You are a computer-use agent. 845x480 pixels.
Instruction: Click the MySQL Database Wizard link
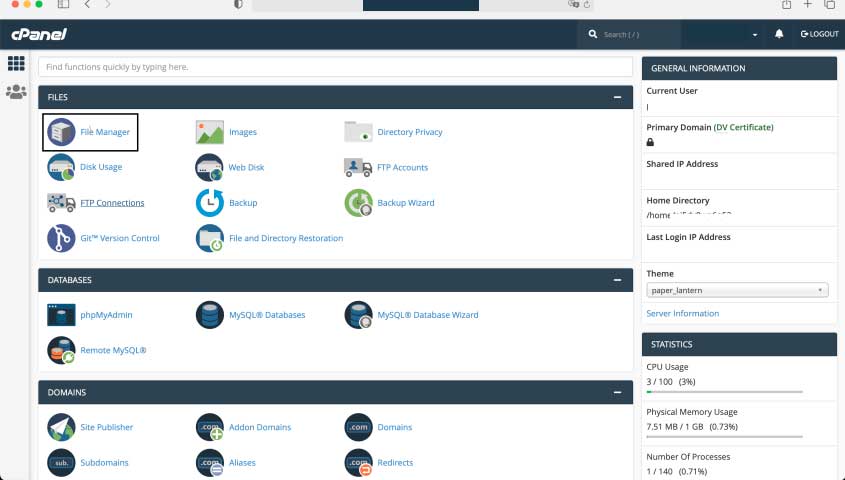428,315
